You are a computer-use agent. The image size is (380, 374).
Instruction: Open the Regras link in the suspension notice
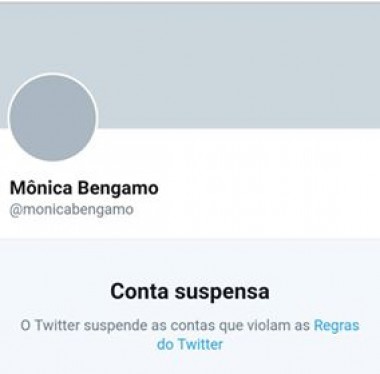(337, 325)
